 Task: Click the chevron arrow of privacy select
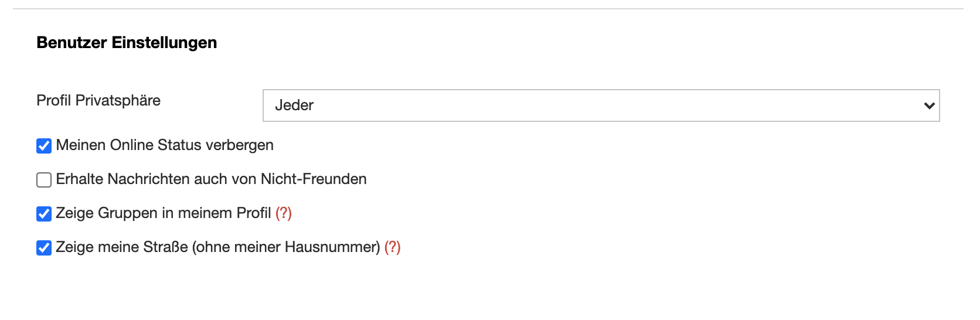(928, 106)
